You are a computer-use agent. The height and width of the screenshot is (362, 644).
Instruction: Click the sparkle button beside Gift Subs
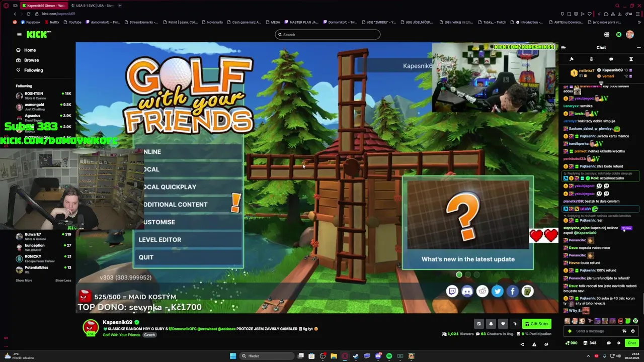(515, 324)
